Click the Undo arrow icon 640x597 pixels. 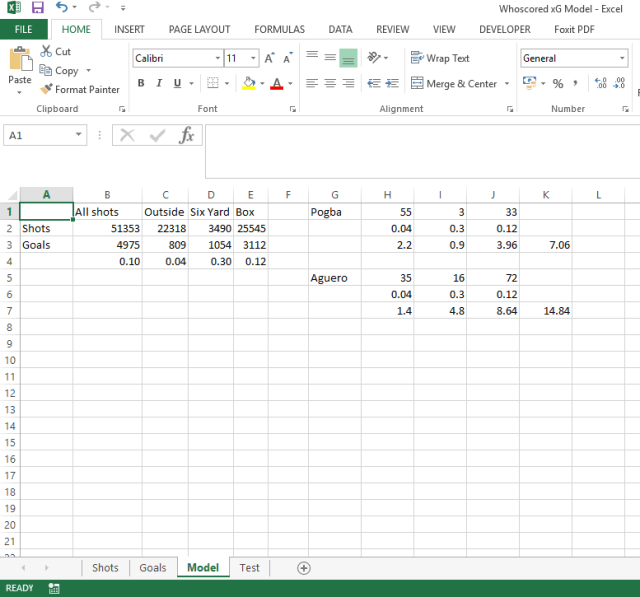[62, 8]
